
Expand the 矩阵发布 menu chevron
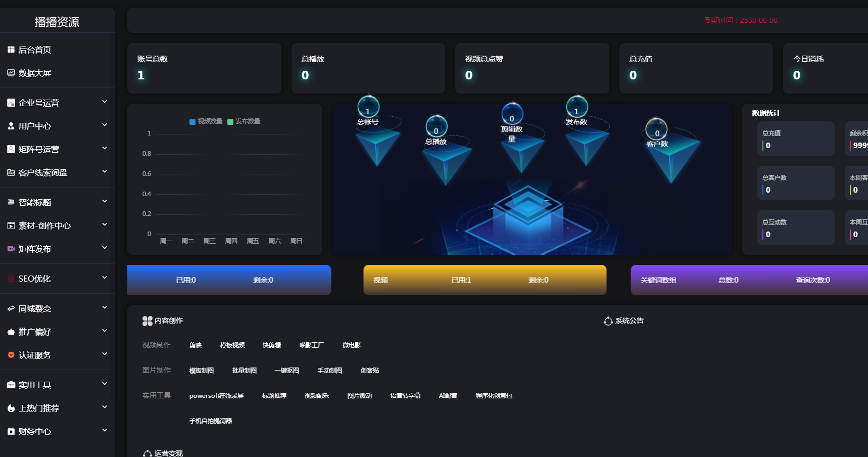105,248
